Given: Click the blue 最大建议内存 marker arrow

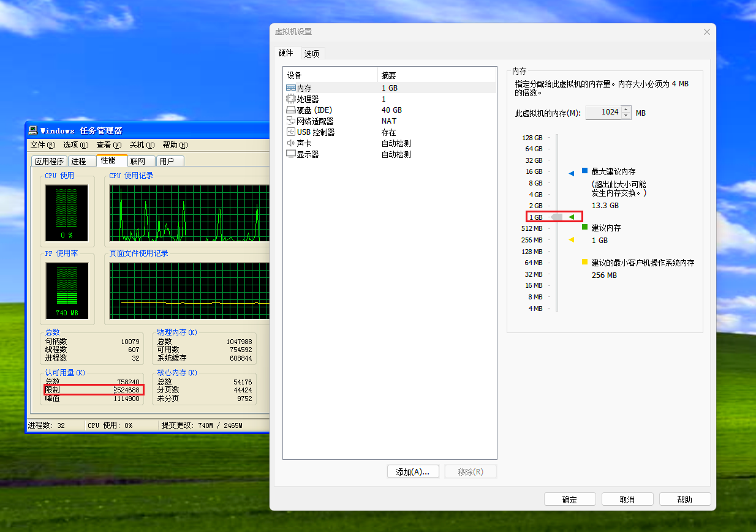Looking at the screenshot, I should [572, 174].
